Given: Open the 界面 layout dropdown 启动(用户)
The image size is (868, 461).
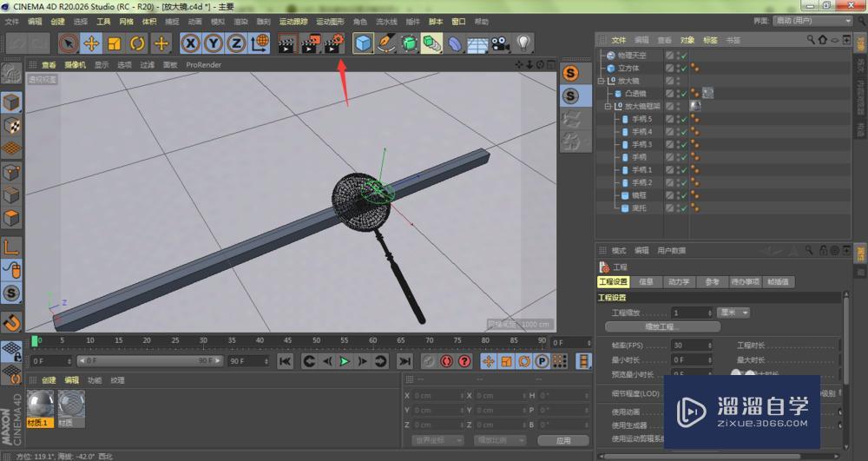Looking at the screenshot, I should click(812, 21).
